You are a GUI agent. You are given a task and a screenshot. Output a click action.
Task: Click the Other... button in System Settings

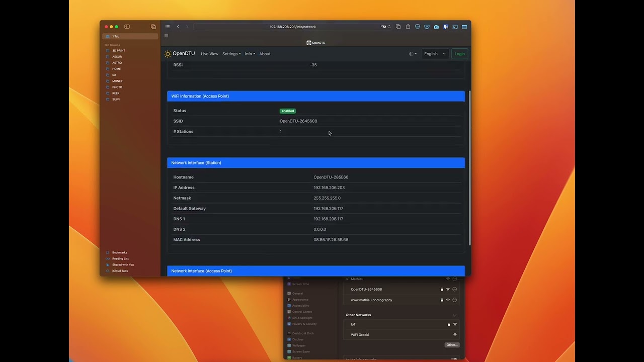pyautogui.click(x=452, y=345)
